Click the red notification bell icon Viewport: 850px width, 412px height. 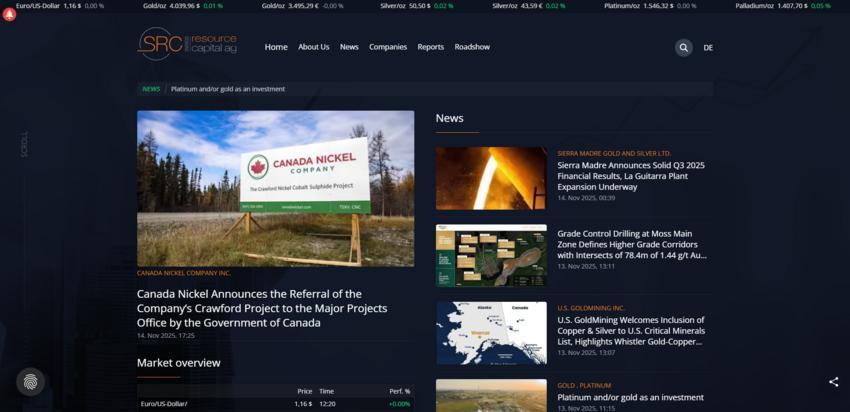tap(9, 15)
